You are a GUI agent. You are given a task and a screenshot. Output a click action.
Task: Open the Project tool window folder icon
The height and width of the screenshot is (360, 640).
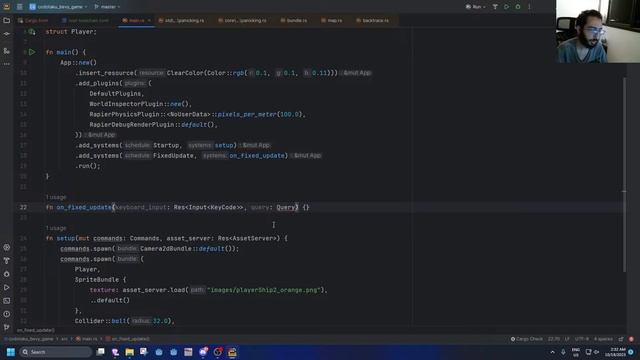[7, 20]
